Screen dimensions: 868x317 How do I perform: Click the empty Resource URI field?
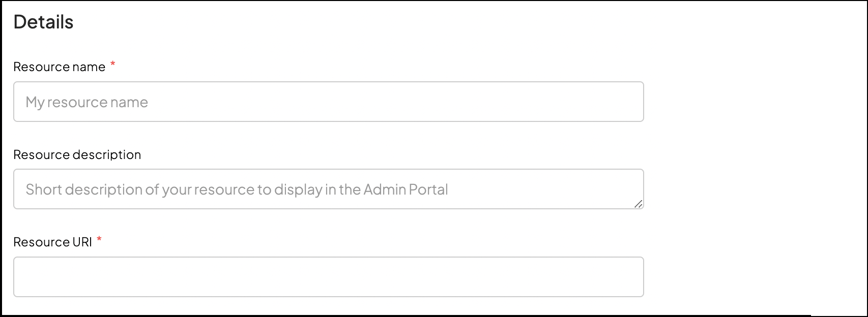pyautogui.click(x=328, y=277)
